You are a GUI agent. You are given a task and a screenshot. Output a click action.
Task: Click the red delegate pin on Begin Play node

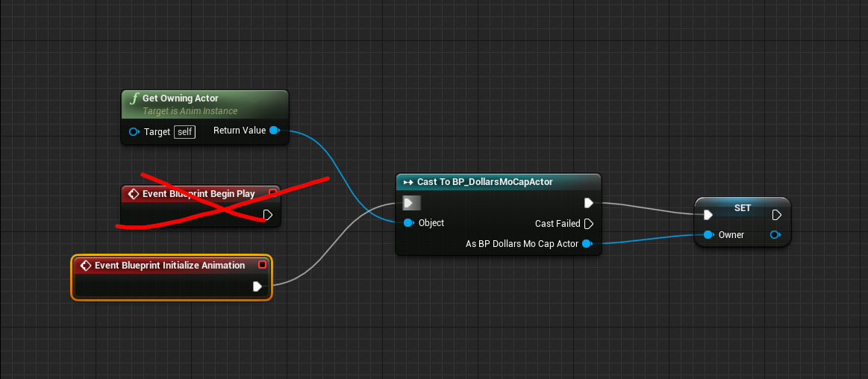click(x=272, y=193)
